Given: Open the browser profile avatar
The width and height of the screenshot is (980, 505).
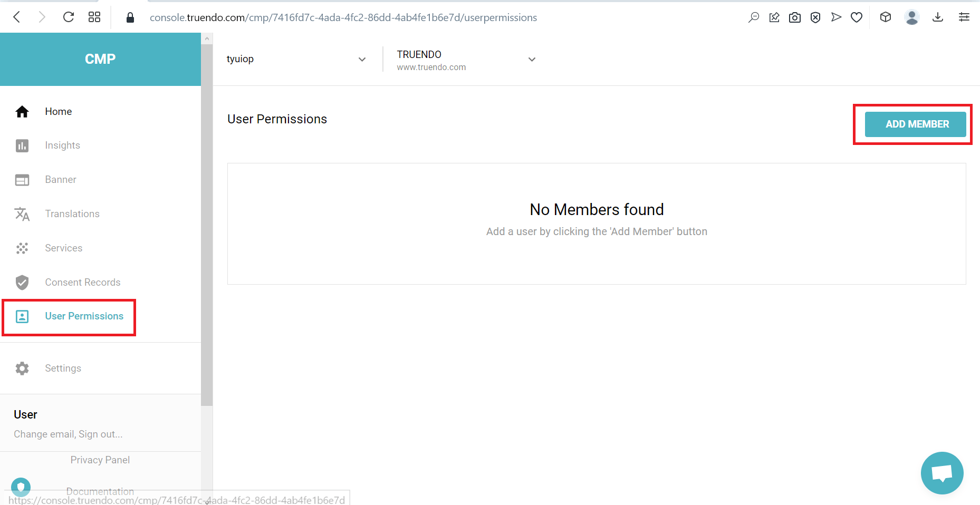Looking at the screenshot, I should tap(912, 17).
